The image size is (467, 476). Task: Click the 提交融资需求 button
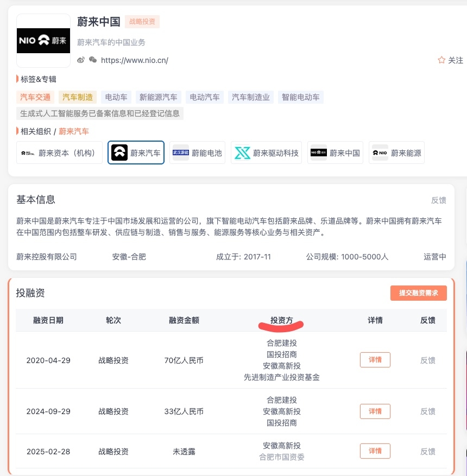coord(419,293)
